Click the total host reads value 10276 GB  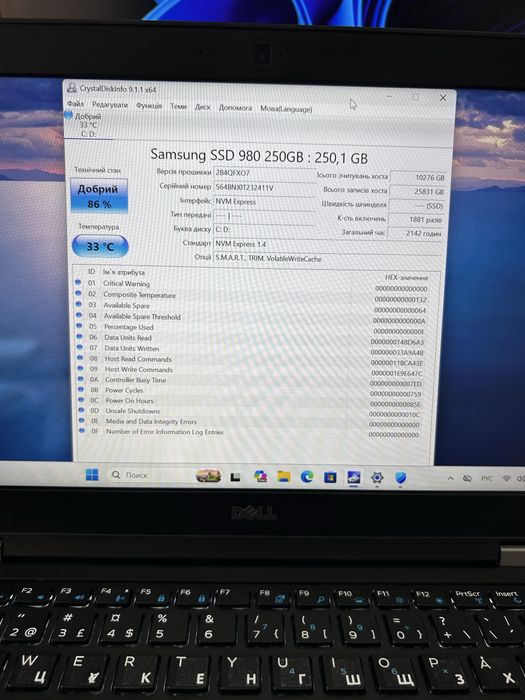418,177
